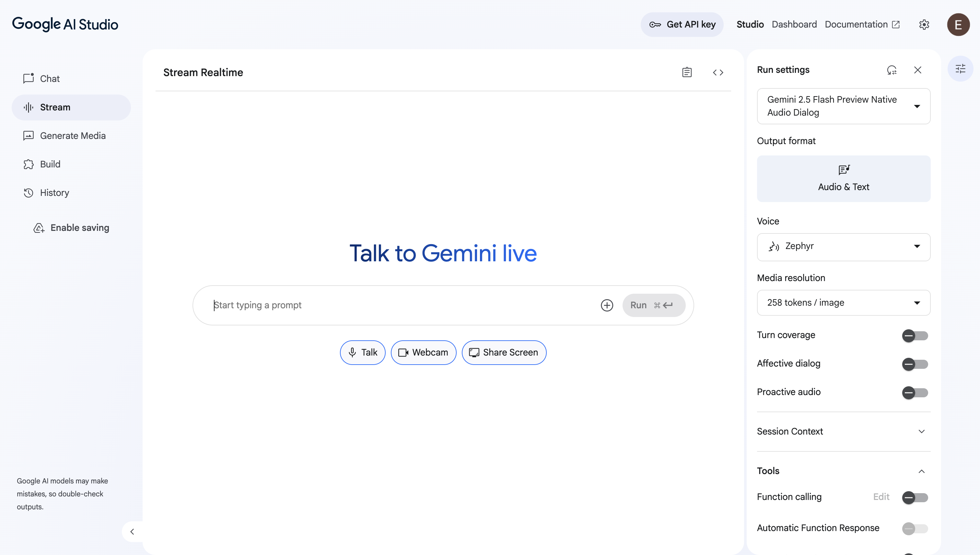Open the system instructions clipboard icon
980x555 pixels.
(687, 72)
